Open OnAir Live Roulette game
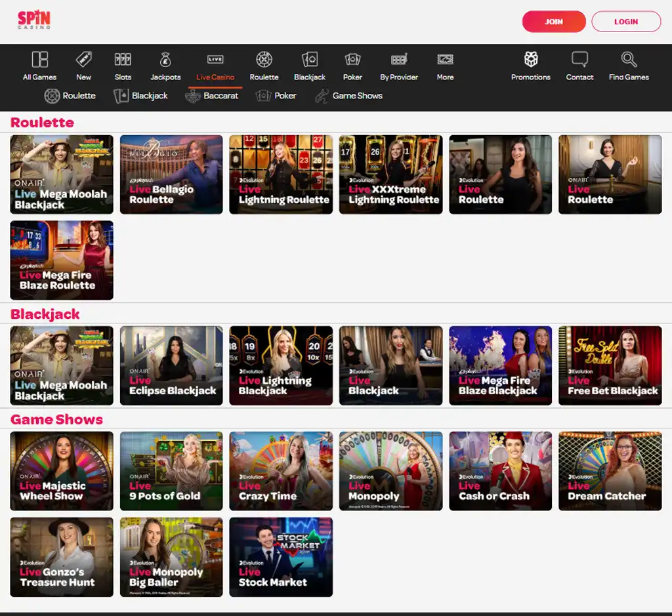 click(610, 175)
